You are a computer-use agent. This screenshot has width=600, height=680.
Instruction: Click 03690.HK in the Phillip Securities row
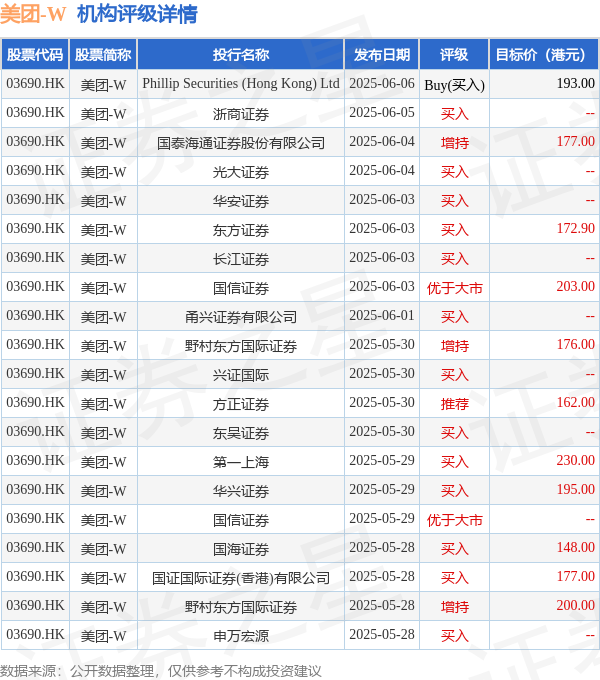pos(35,83)
